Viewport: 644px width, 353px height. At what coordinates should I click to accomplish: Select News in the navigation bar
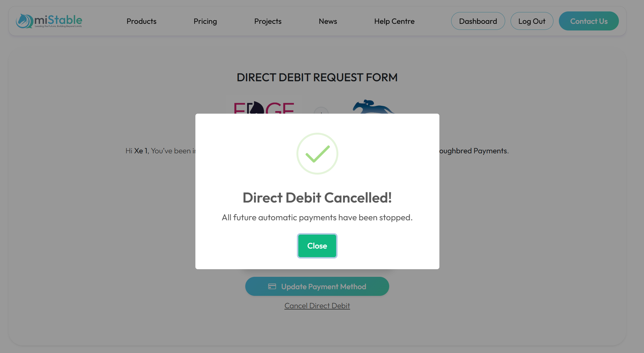point(328,21)
